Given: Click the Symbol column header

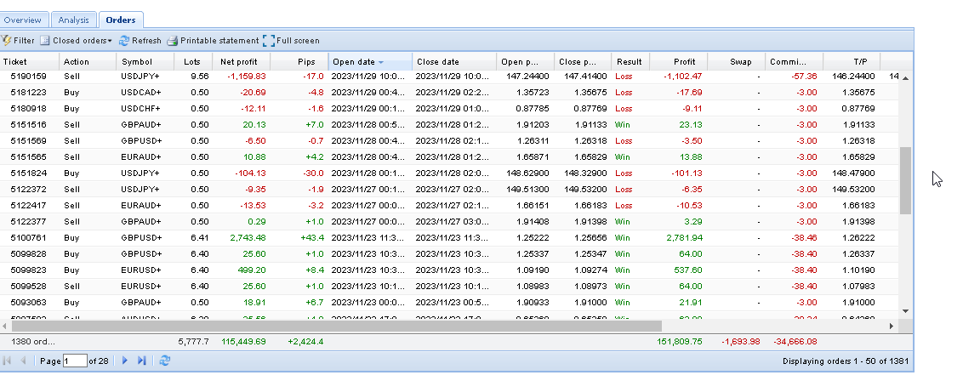Looking at the screenshot, I should tap(137, 61).
